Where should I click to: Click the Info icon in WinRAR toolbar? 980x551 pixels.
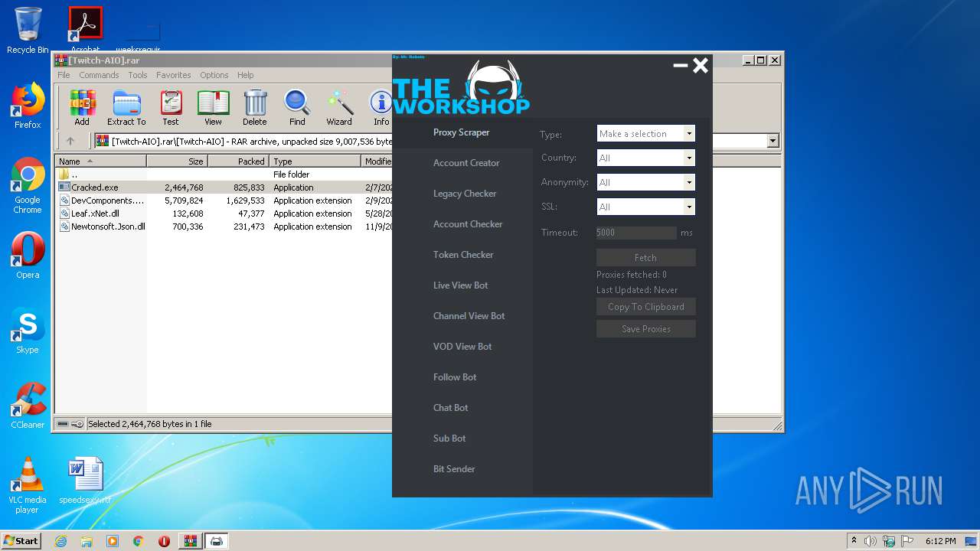[381, 108]
